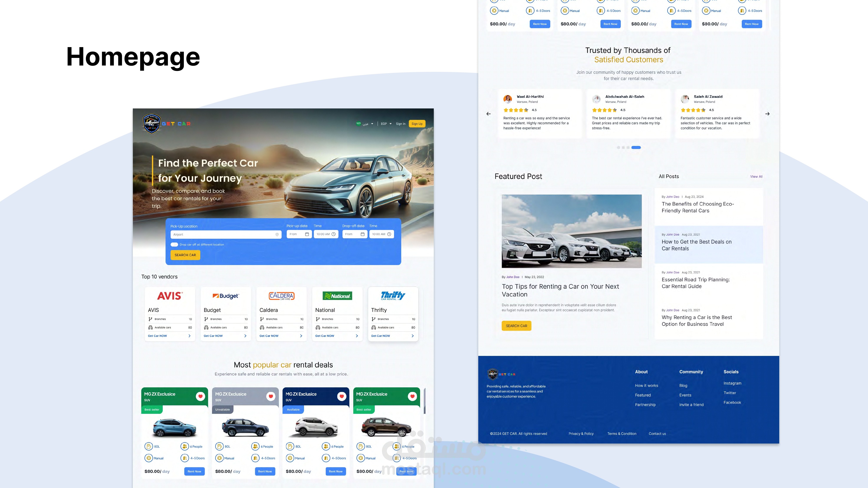Open the EGP currency dropdown
The height and width of the screenshot is (488, 868).
click(x=386, y=124)
